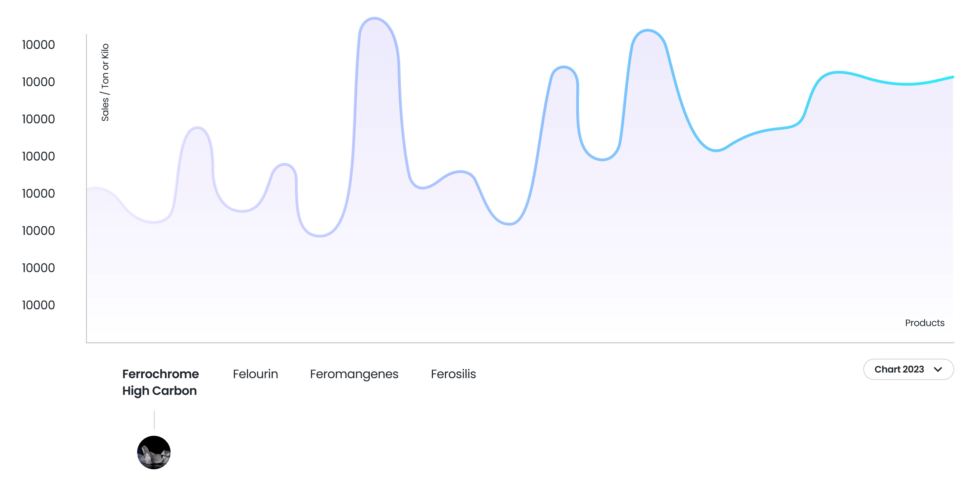Switch to the Felourin tab
980x487 pixels.
click(255, 374)
